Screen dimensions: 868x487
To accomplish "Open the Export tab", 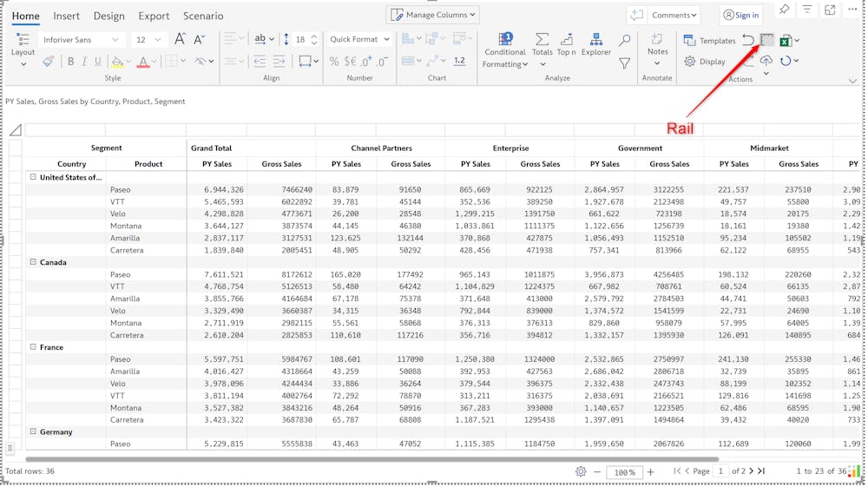I will pyautogui.click(x=154, y=16).
